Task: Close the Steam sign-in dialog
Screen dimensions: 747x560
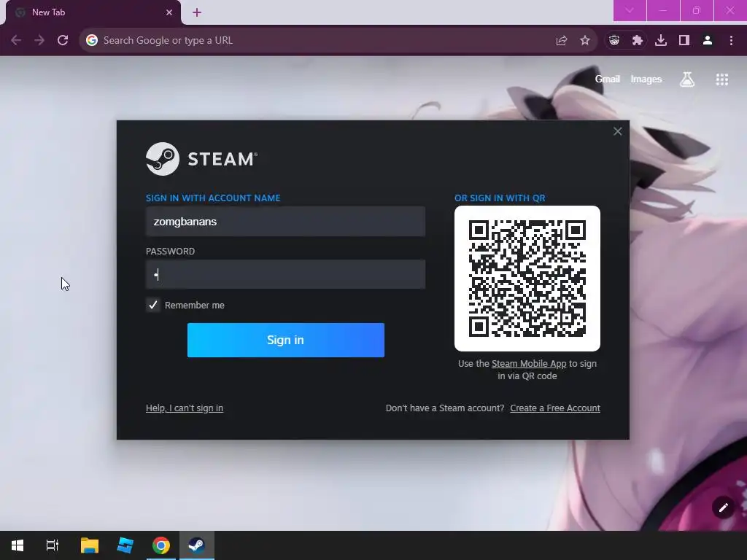Action: tap(617, 131)
